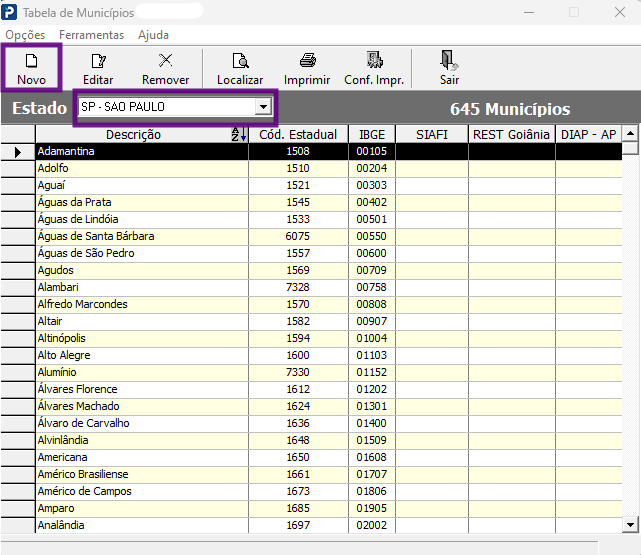This screenshot has height=555, width=641.
Task: Open the SP - SAO PAULO combo box
Action: click(175, 107)
